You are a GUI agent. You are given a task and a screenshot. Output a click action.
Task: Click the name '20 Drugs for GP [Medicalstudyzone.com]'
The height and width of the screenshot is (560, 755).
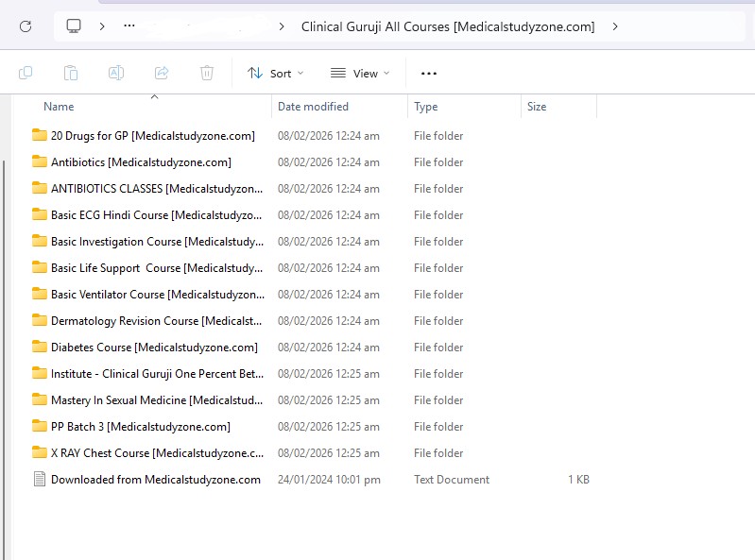tap(153, 136)
